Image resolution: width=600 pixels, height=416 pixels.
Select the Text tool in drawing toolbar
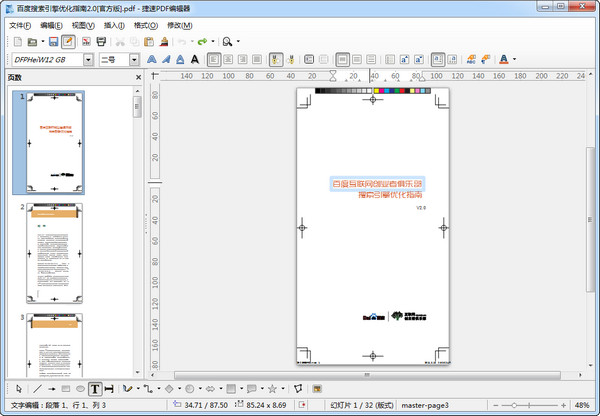(94, 388)
